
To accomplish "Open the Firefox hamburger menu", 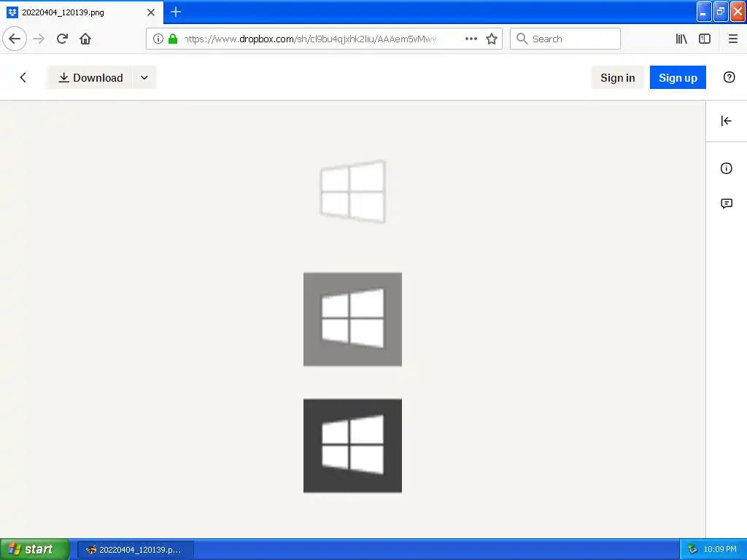I will tap(732, 39).
